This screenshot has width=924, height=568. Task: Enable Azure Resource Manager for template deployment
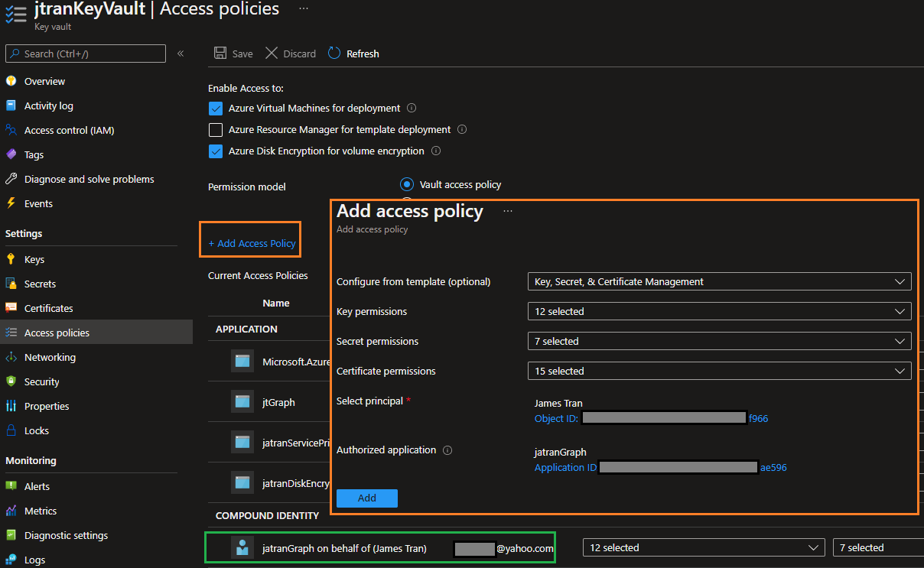[215, 130]
